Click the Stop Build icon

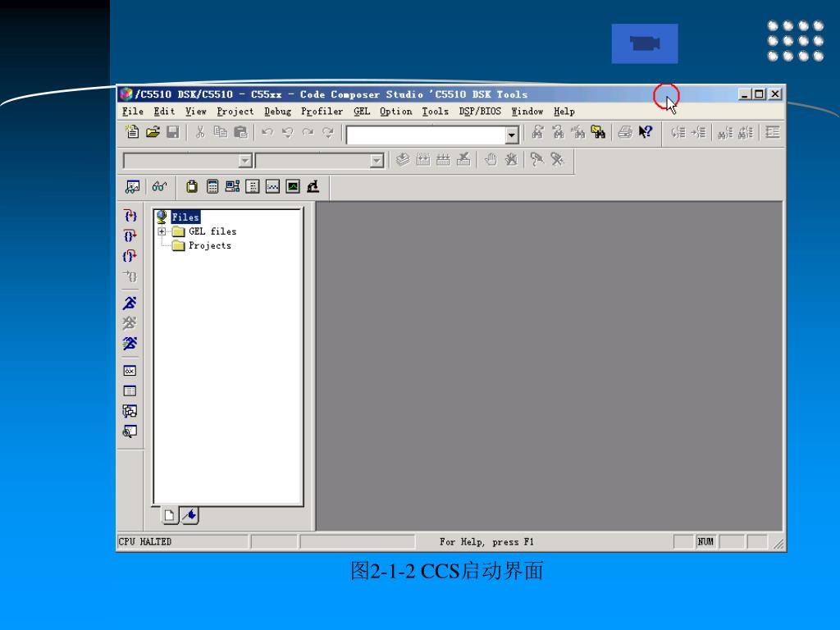pos(463,159)
